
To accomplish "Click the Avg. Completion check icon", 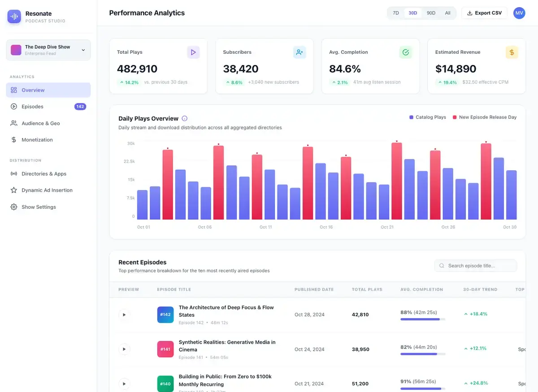I will click(x=406, y=52).
